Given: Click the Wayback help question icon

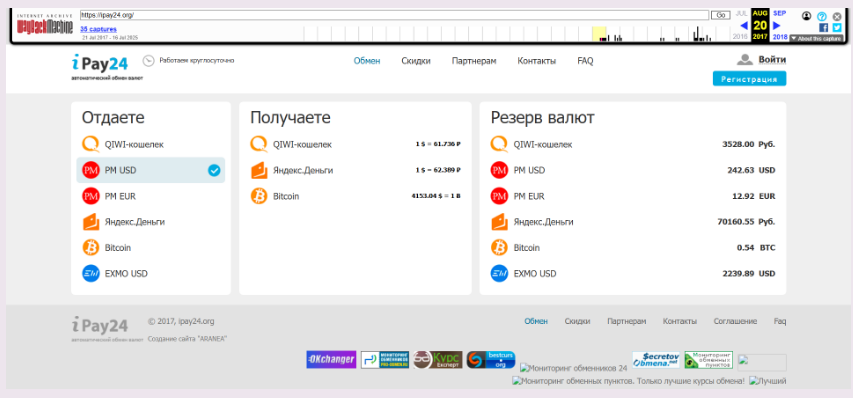Looking at the screenshot, I should click(822, 16).
